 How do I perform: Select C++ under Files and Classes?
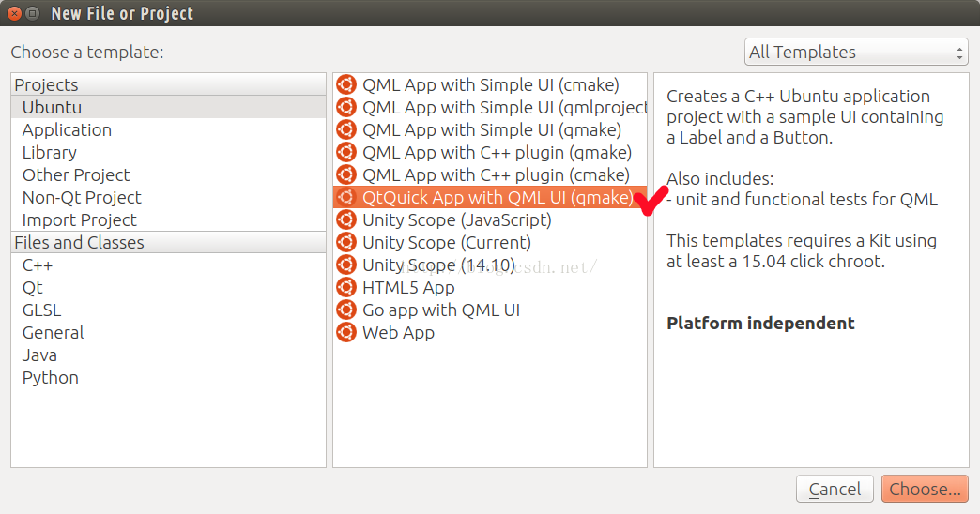point(169,265)
